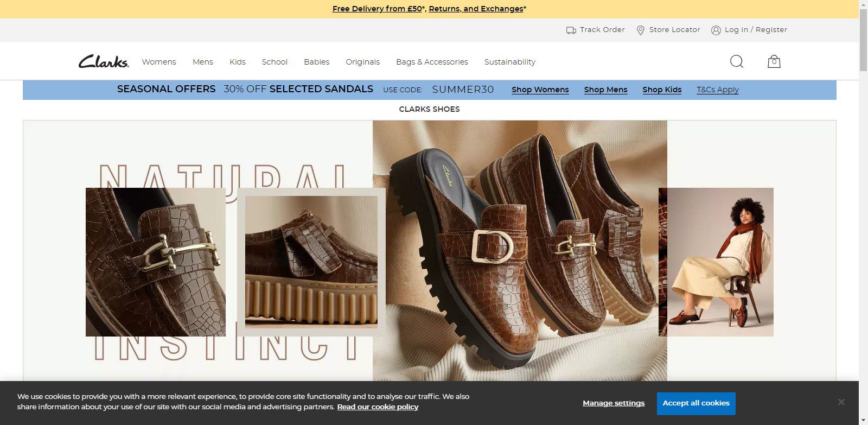Screen dimensions: 868x425
Task: Select Kids in the navigation bar
Action: 237,62
